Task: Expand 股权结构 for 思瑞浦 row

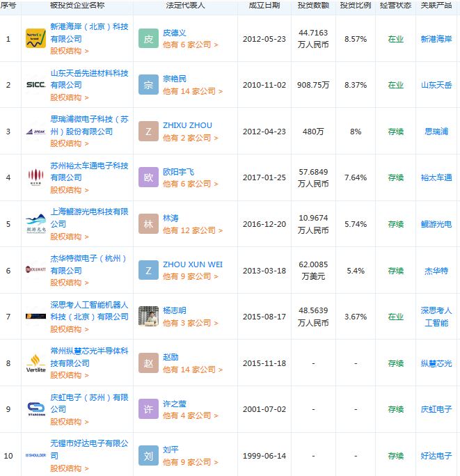Action: click(x=69, y=143)
